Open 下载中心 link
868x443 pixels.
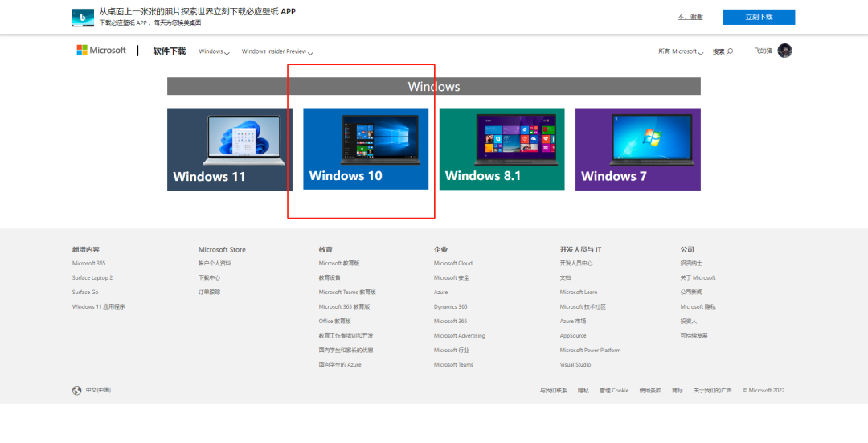click(x=209, y=278)
